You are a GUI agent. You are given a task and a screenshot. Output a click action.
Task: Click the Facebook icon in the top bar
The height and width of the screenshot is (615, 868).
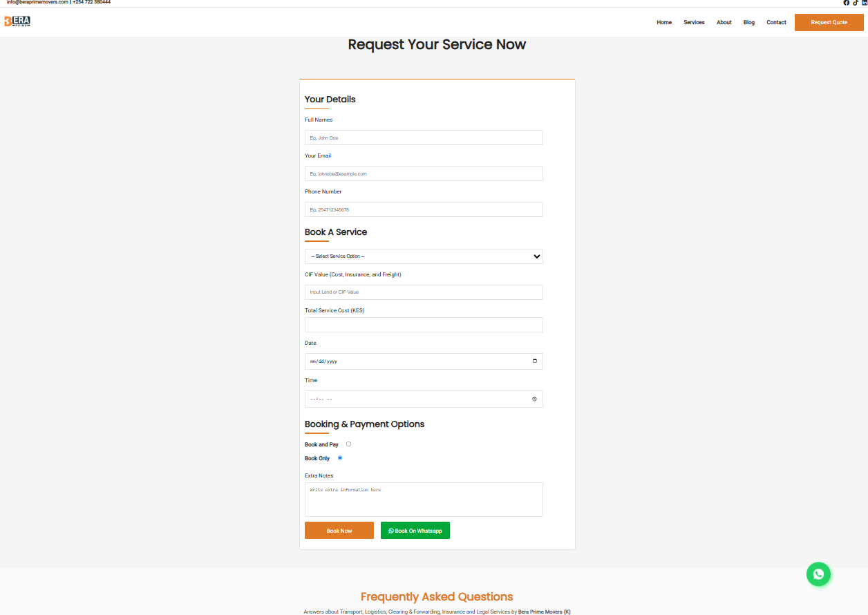[x=846, y=3]
